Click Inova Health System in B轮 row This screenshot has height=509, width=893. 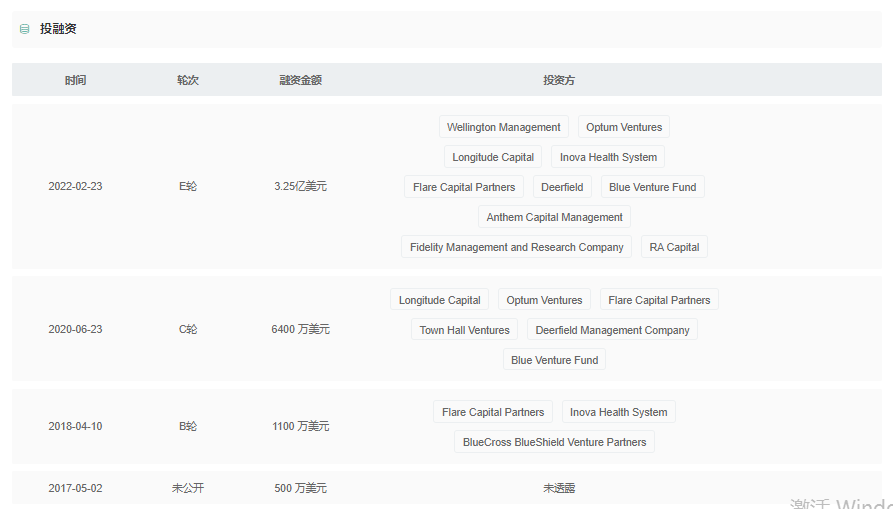pos(619,412)
